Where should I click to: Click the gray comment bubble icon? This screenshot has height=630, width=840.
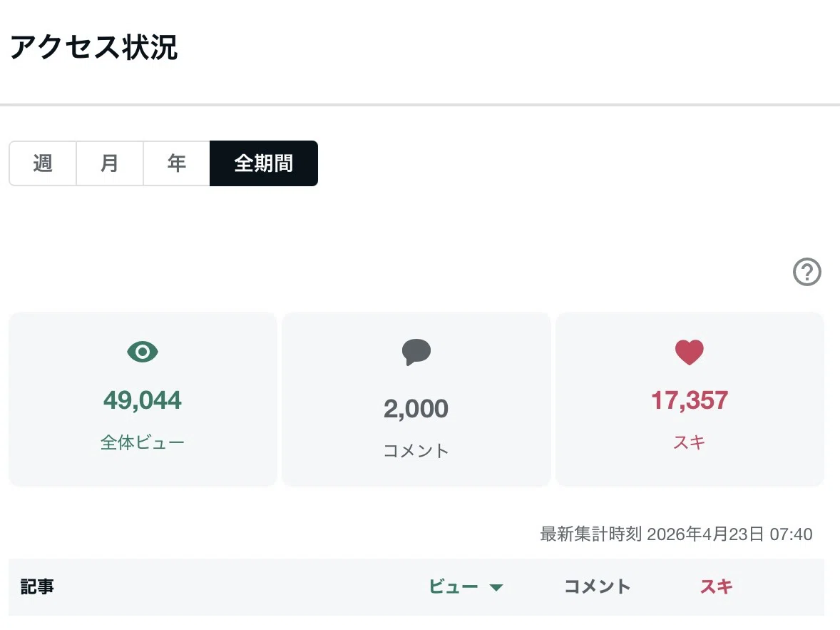tap(416, 352)
